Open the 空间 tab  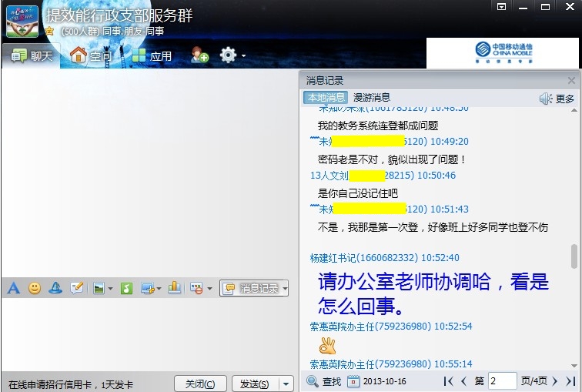[91, 56]
